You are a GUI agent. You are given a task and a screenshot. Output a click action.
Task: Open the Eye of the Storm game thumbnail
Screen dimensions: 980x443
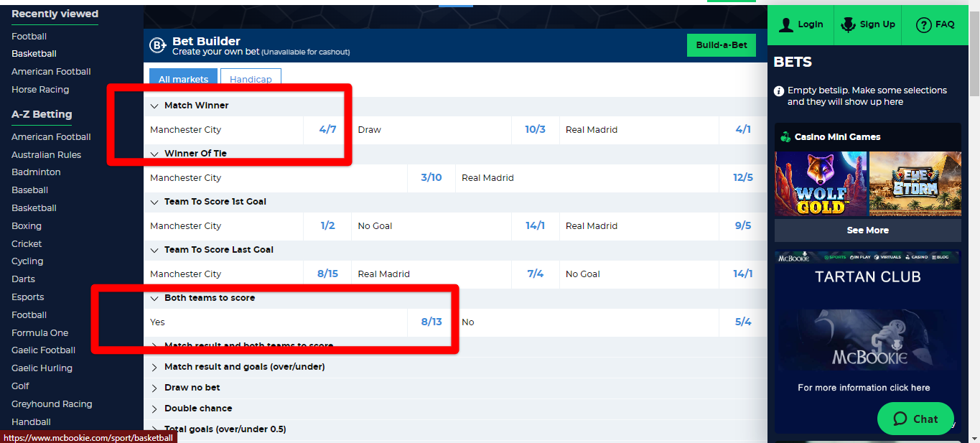pyautogui.click(x=915, y=184)
